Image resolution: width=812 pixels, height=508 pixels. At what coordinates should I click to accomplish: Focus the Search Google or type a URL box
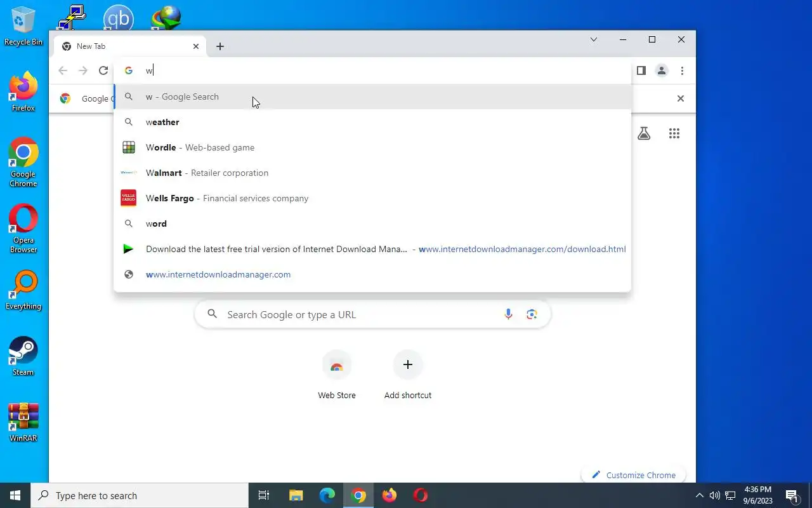point(372,314)
